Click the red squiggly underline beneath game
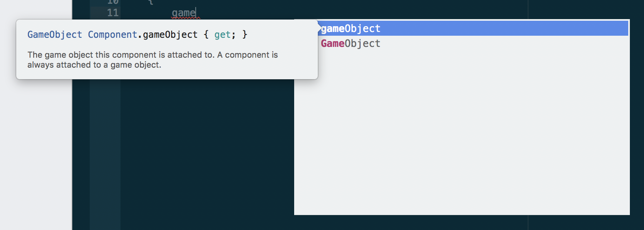 186,18
